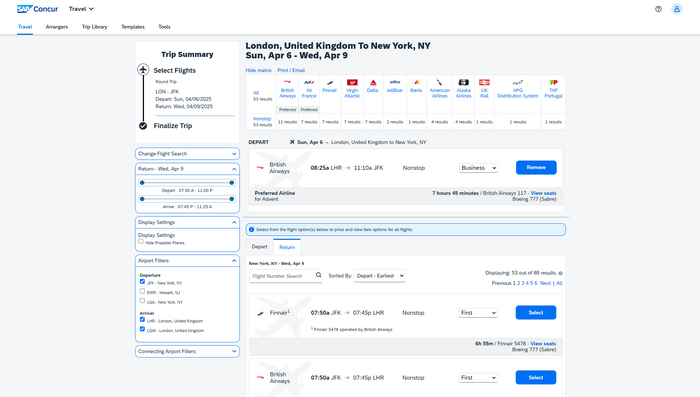
Task: Click the plane icon next to Sun, Apr 6
Action: click(292, 142)
